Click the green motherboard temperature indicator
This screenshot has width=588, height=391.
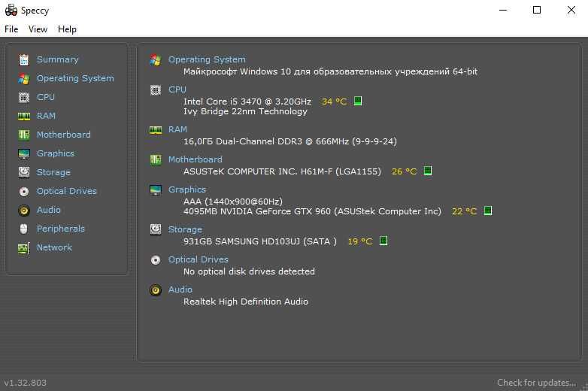428,171
